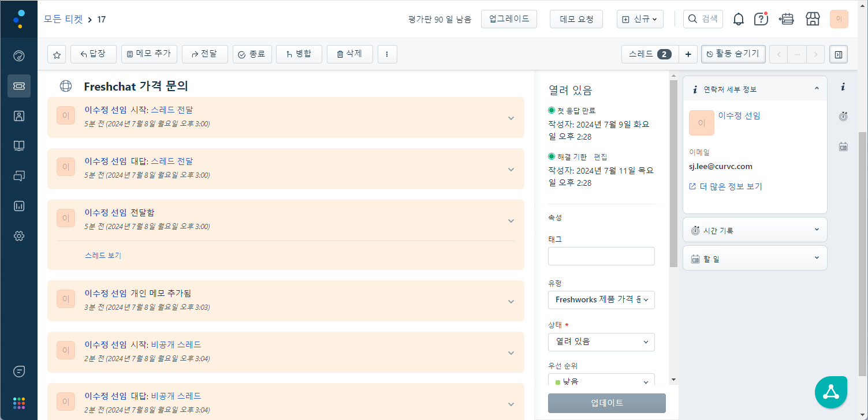This screenshot has width=868, height=420.
Task: Go to next ticket arrow
Action: click(x=815, y=54)
